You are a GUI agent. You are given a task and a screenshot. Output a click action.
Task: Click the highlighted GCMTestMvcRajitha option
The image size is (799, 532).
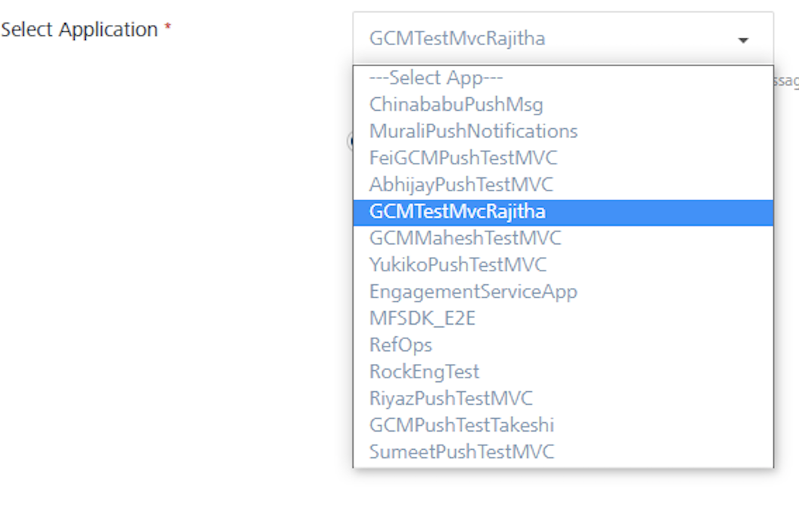point(457,212)
